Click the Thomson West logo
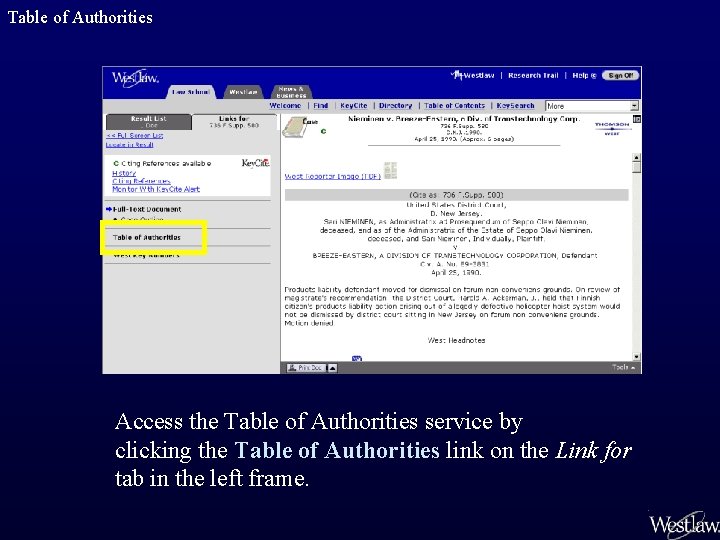Viewport: 720px width, 540px height. pyautogui.click(x=612, y=128)
